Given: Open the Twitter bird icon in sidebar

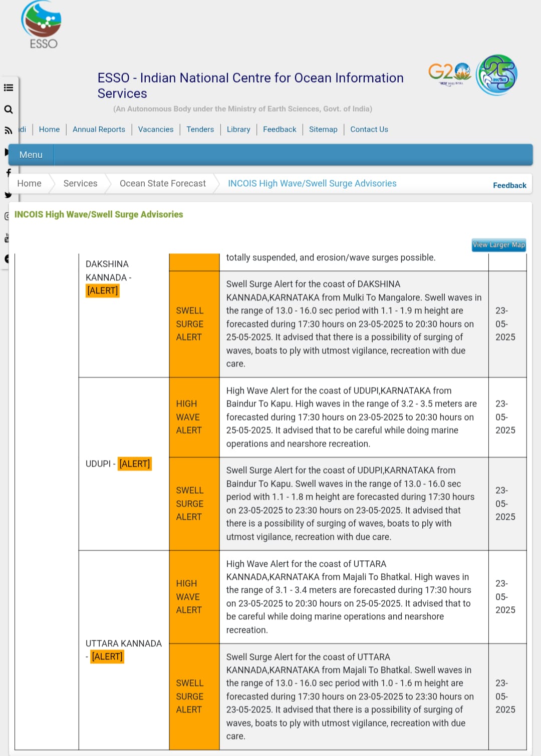Looking at the screenshot, I should [8, 195].
